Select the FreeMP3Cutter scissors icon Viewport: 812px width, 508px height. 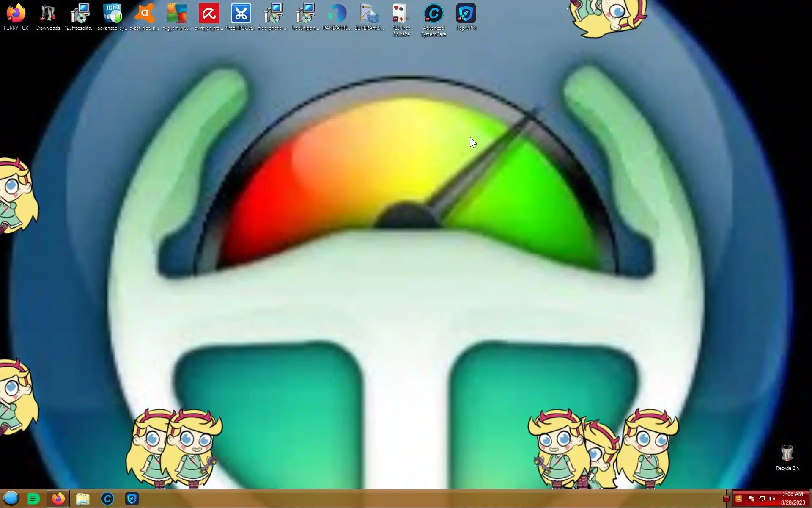[241, 14]
